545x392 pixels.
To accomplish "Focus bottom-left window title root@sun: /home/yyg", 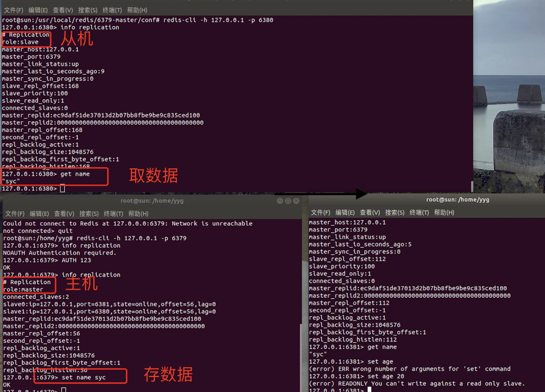I will click(152, 201).
